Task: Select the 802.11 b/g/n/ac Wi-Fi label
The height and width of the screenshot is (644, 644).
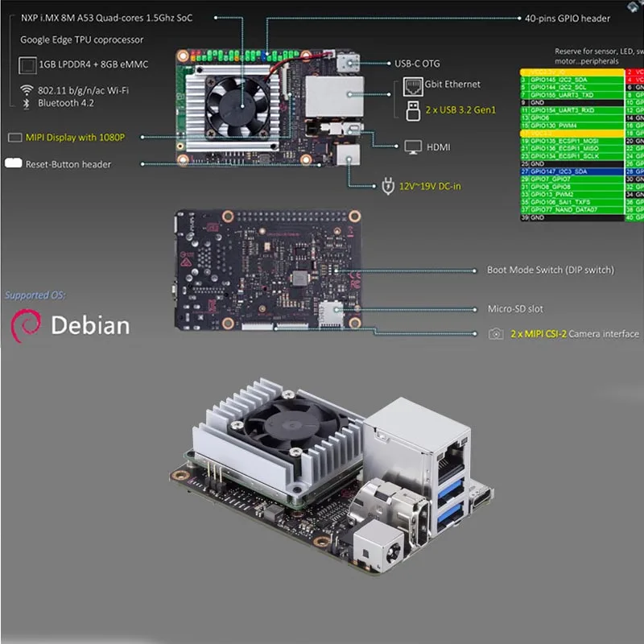Action: (84, 90)
